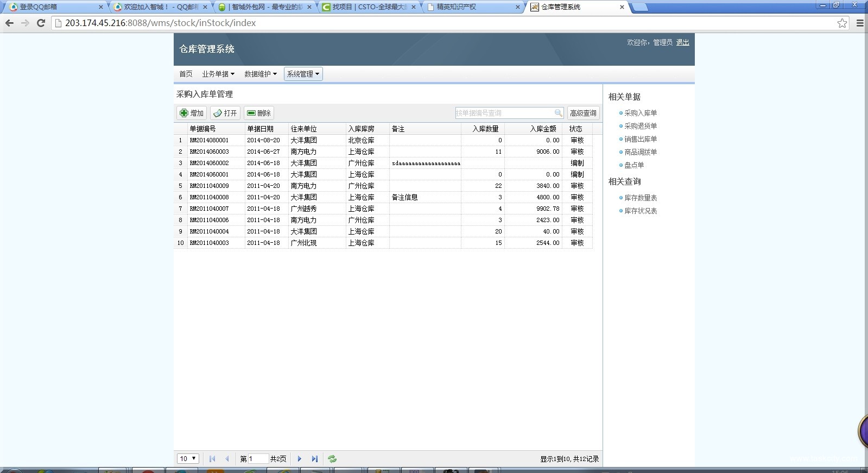The height and width of the screenshot is (473, 868).
Task: Open the page size dropdown showing 10
Action: point(188,459)
